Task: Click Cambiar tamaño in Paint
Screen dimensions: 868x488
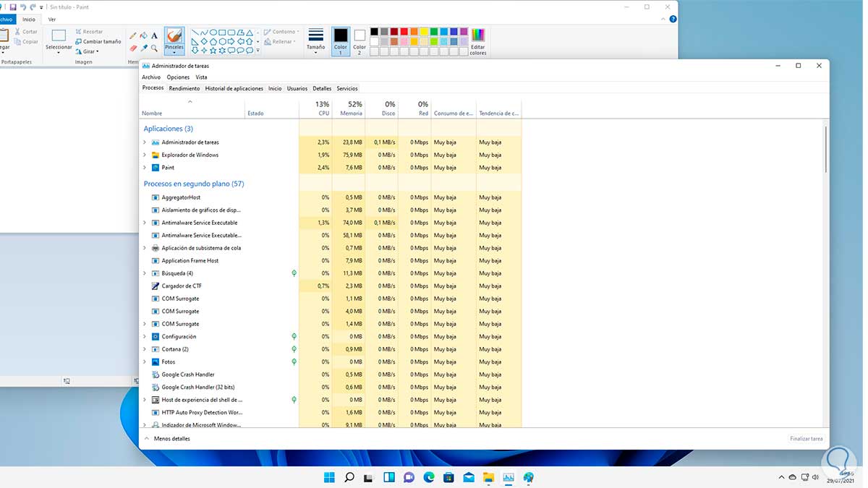Action: [98, 42]
